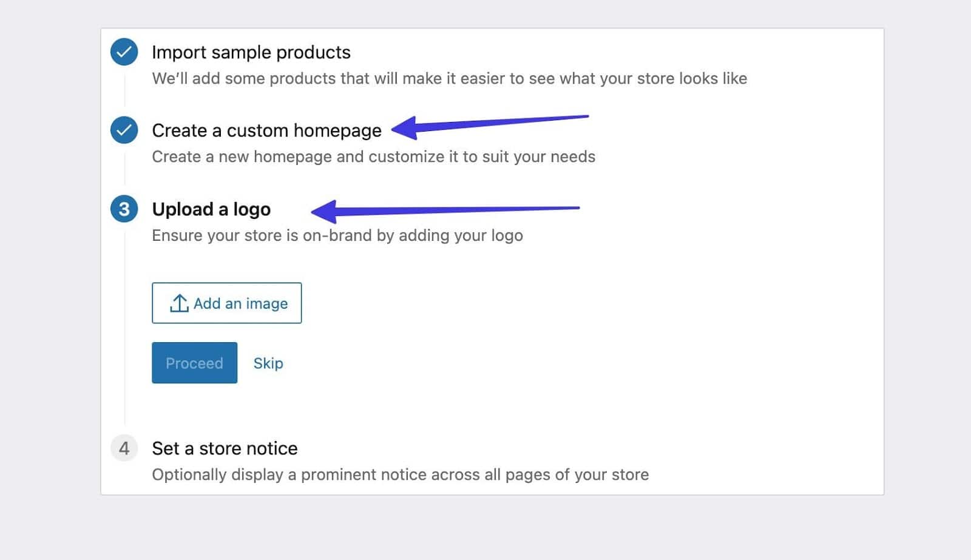971x560 pixels.
Task: Click the Skip link
Action: click(x=268, y=363)
